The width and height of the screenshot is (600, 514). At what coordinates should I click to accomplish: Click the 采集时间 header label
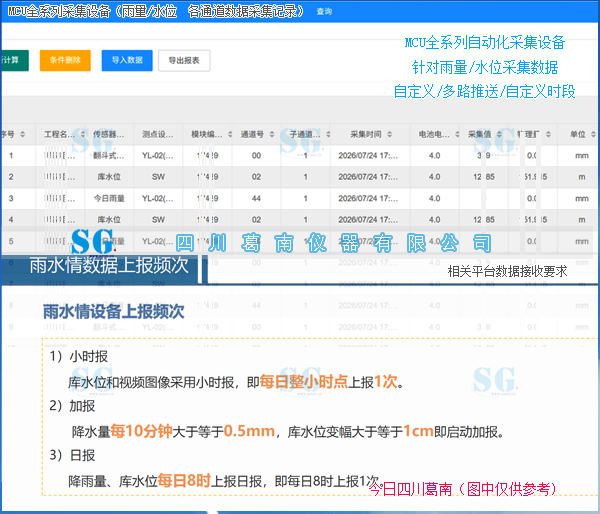coord(366,134)
